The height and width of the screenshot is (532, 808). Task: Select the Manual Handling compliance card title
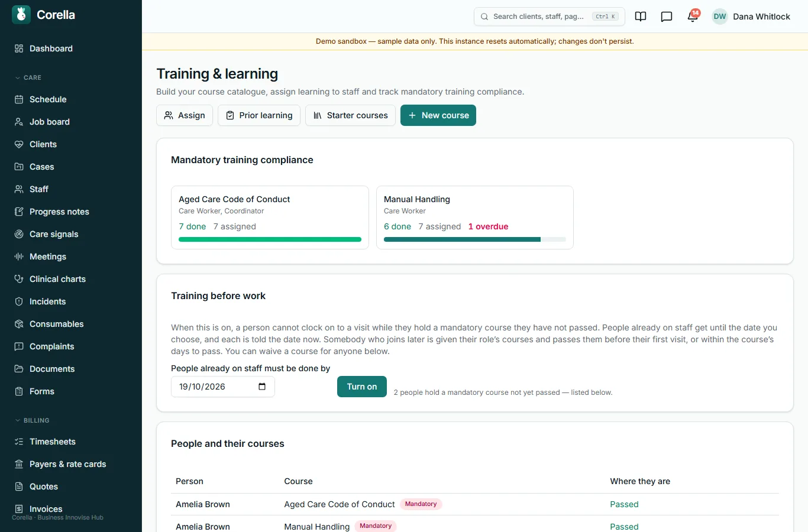click(x=417, y=199)
